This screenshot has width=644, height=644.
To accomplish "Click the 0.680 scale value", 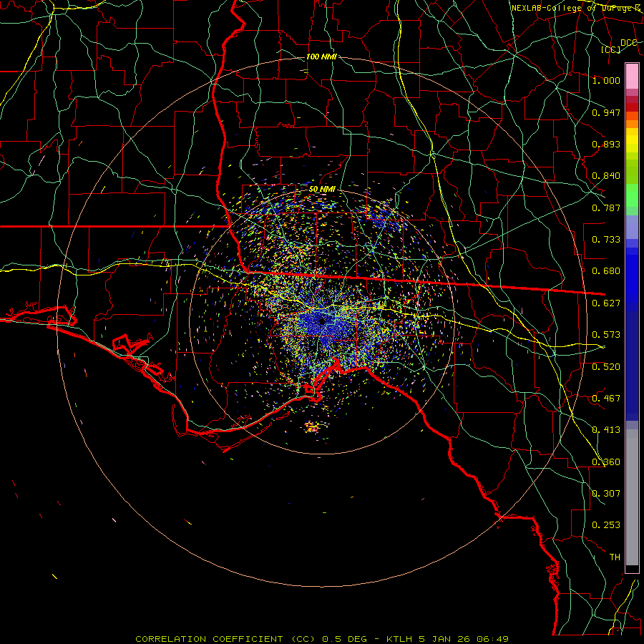I will coord(606,271).
